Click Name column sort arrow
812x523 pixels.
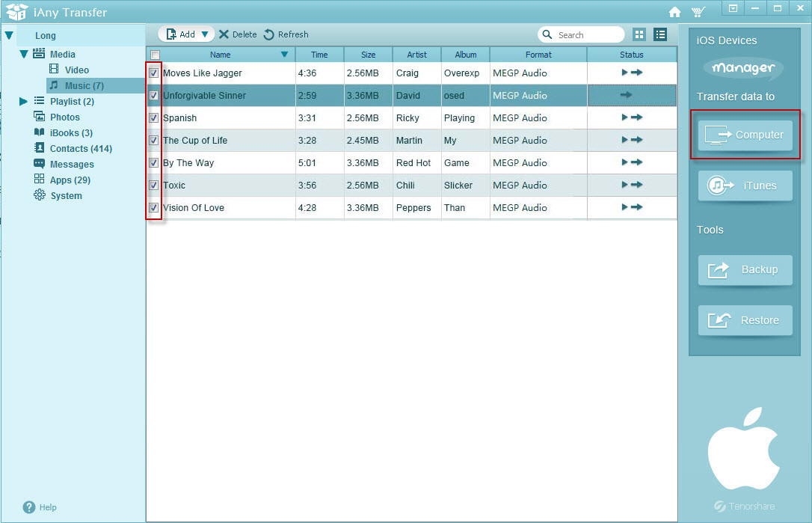(x=284, y=55)
